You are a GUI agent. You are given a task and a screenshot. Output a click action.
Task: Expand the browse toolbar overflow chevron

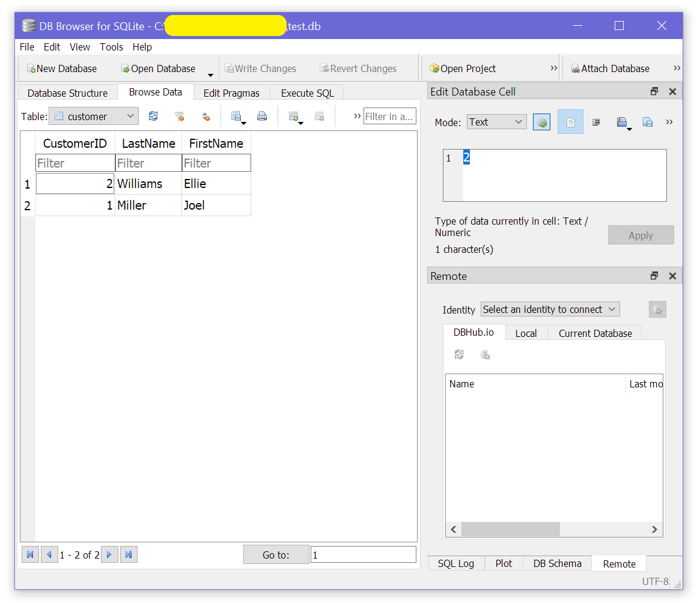pos(357,116)
